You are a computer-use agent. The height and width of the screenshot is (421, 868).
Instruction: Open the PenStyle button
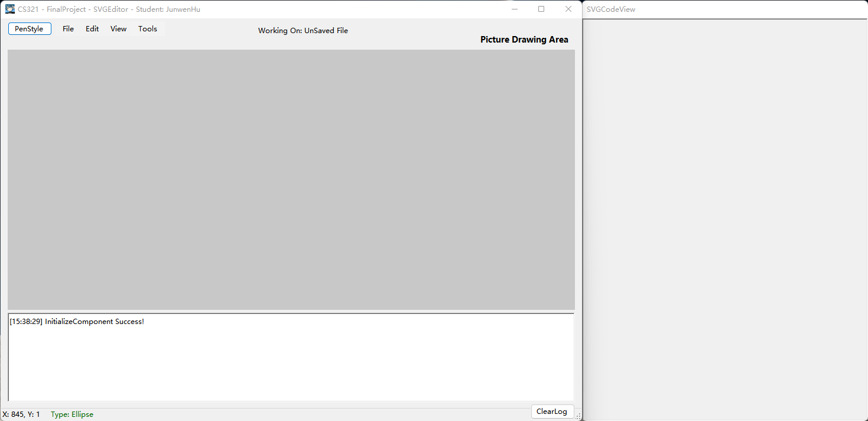coord(30,29)
